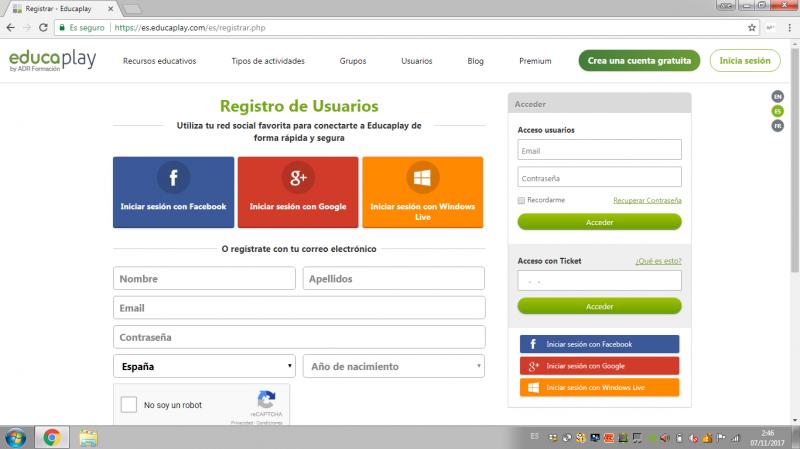This screenshot has width=800, height=449.
Task: Select ES language circle icon
Action: [778, 111]
